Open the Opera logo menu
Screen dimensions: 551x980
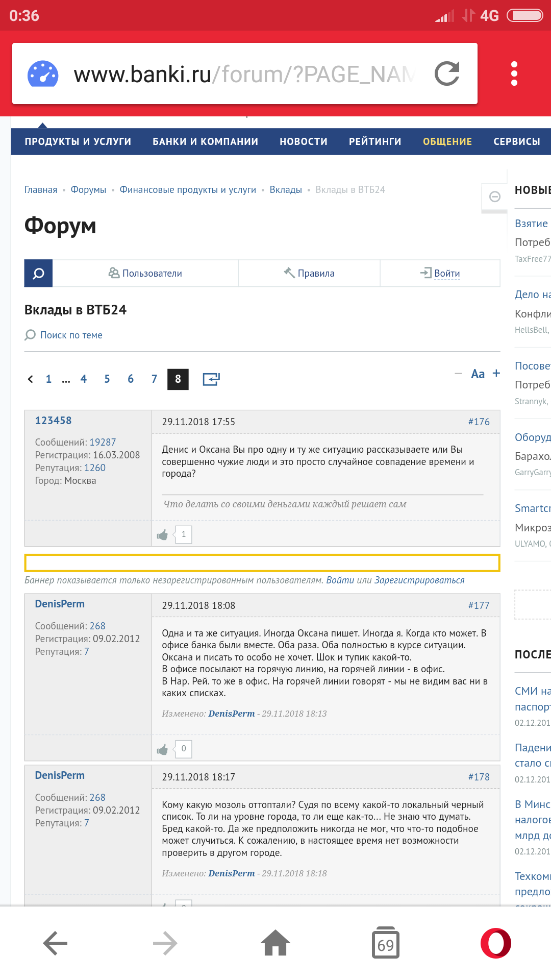pyautogui.click(x=496, y=943)
